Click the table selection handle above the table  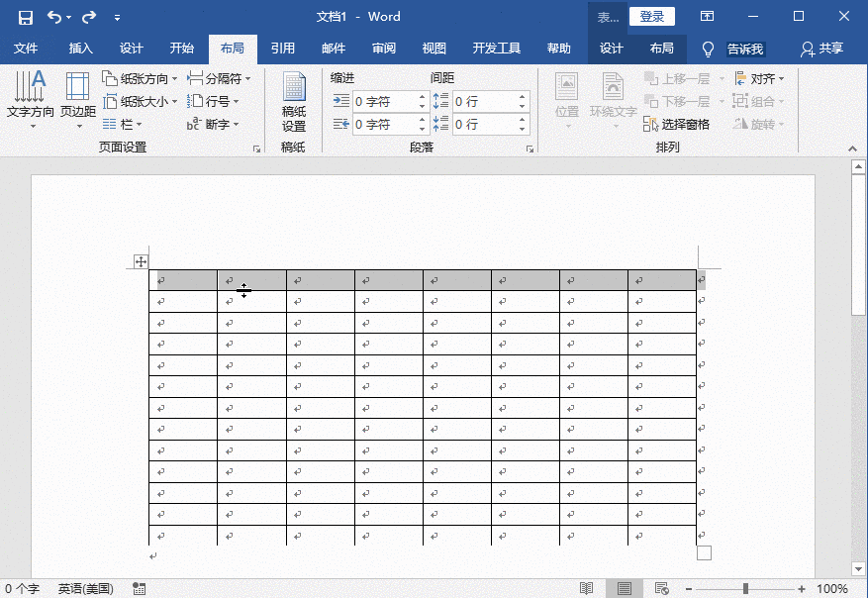(x=141, y=260)
